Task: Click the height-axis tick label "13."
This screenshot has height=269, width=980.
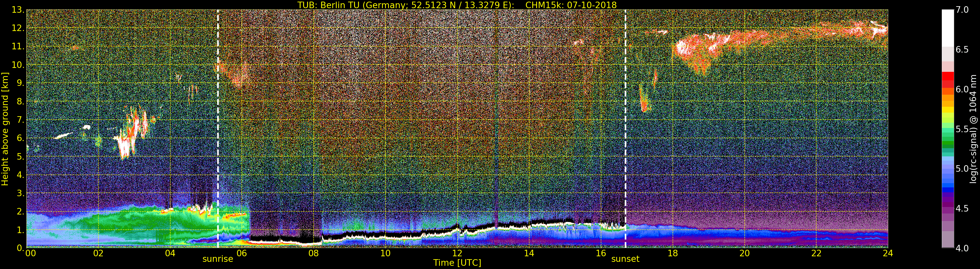Action: pyautogui.click(x=18, y=10)
